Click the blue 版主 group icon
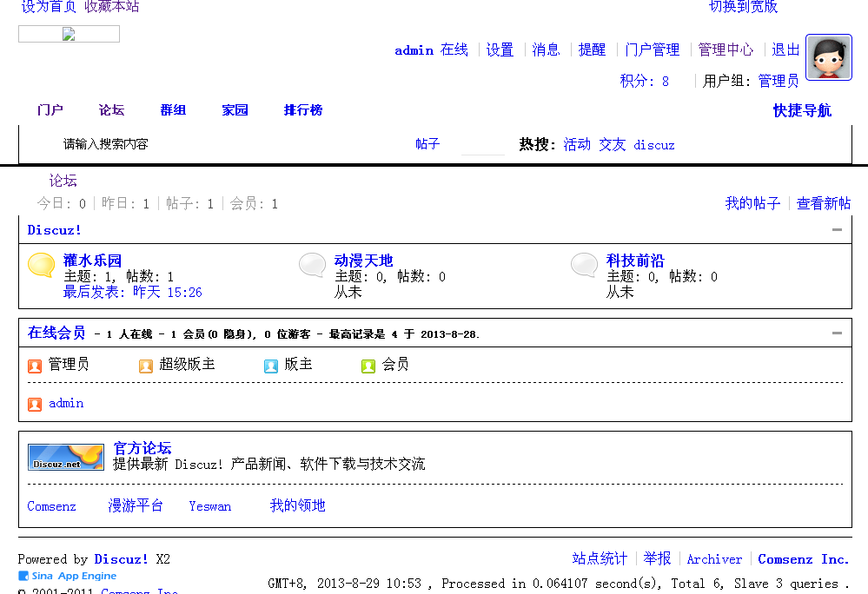The height and width of the screenshot is (594, 868). tap(270, 366)
